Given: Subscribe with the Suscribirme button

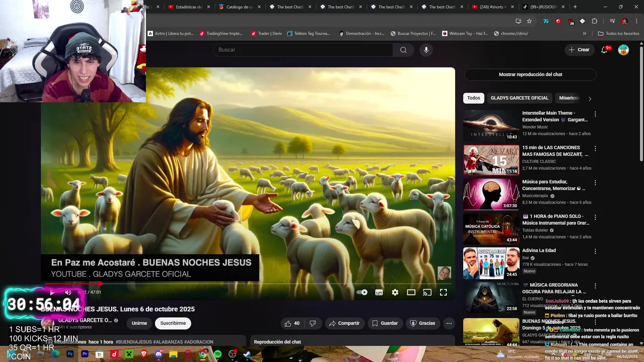Looking at the screenshot, I should coord(173,323).
